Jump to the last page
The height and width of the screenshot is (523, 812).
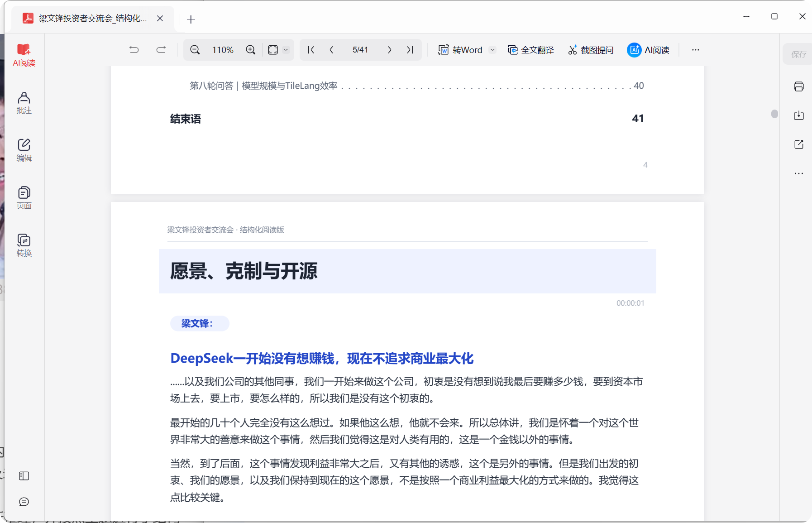(410, 50)
